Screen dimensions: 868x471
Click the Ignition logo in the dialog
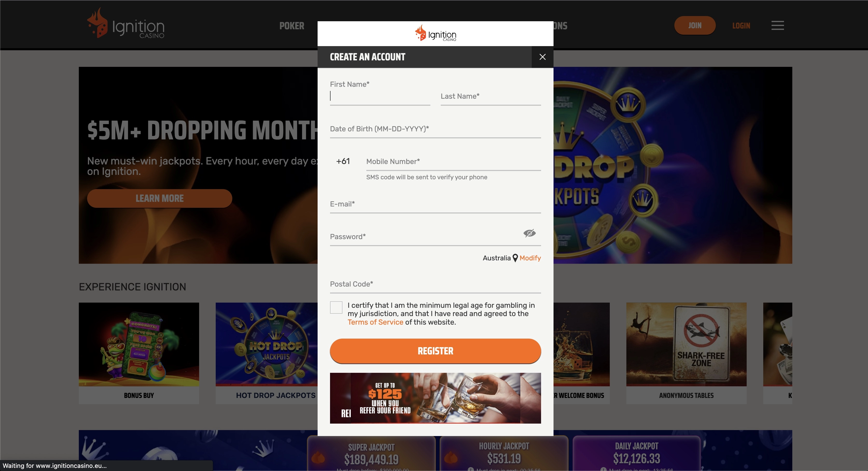(x=435, y=33)
